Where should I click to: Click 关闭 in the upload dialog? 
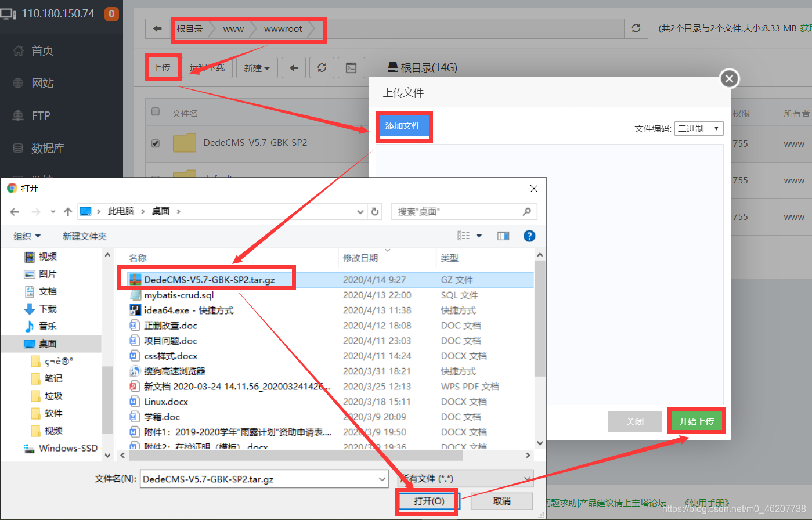pyautogui.click(x=635, y=421)
